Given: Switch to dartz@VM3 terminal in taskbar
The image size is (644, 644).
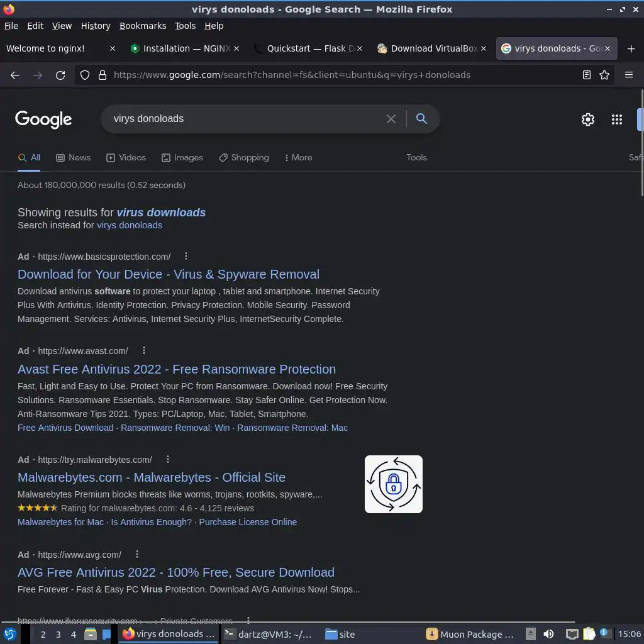Looking at the screenshot, I should point(268,634).
